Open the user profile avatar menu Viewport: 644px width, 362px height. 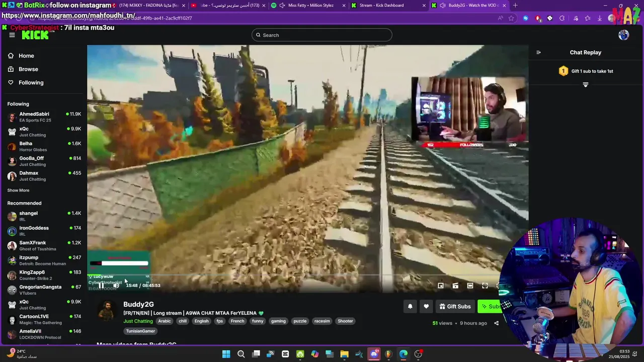(x=623, y=35)
